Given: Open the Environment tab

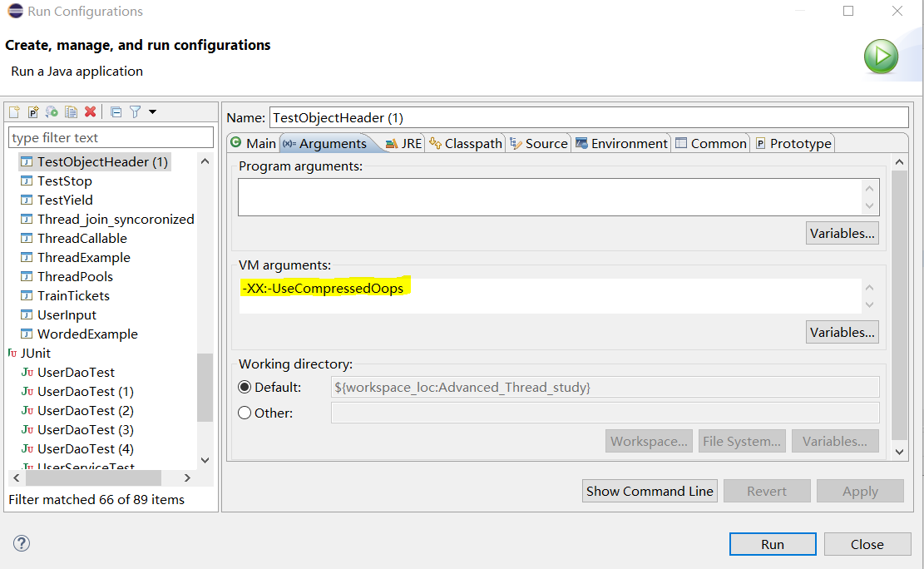Looking at the screenshot, I should coord(622,143).
